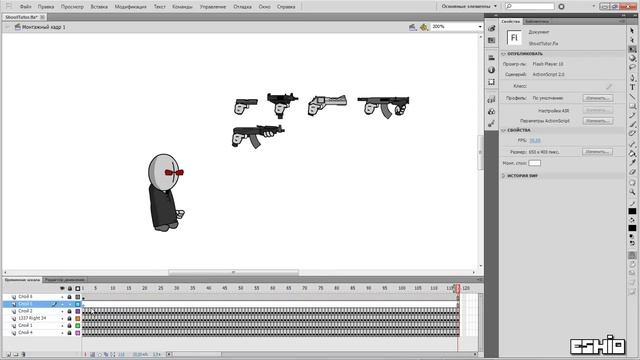
Task: Expand the ИСТОРИЯ SWF section
Action: 503,176
